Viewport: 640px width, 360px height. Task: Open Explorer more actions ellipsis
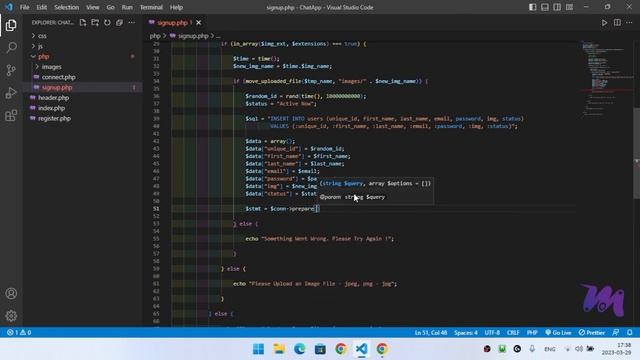[x=131, y=22]
